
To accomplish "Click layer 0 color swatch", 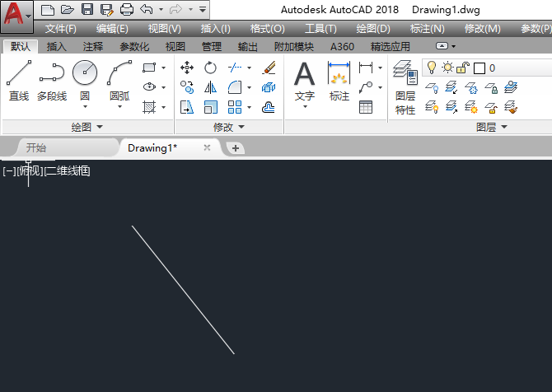I will tap(479, 68).
